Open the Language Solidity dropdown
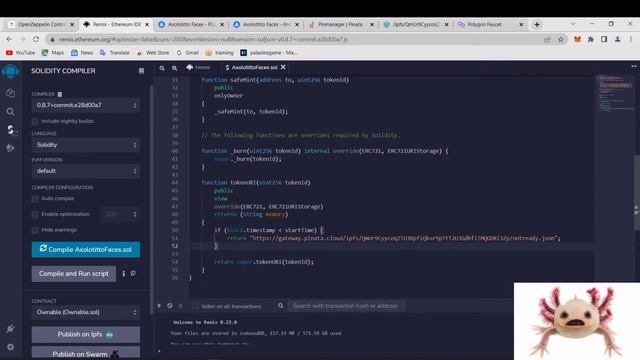Image resolution: width=640 pixels, height=360 pixels. pos(86,145)
